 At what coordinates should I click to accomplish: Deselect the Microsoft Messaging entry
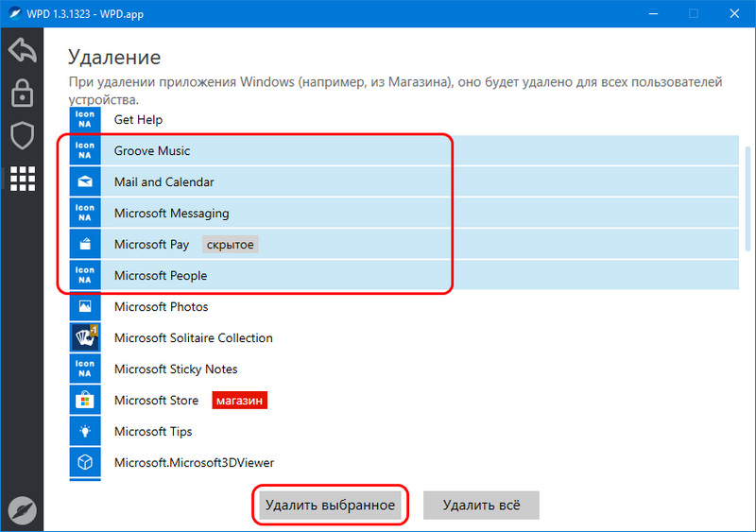pyautogui.click(x=404, y=213)
